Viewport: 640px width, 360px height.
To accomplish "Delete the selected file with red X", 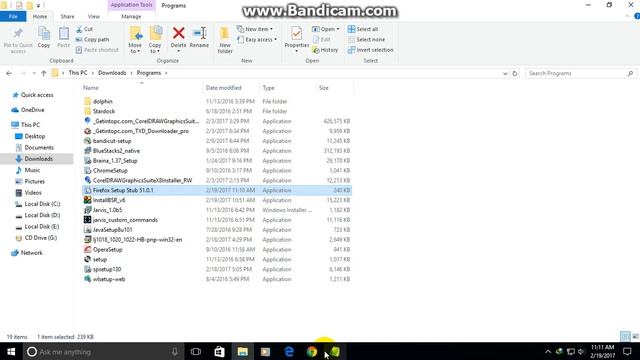I will tap(178, 38).
